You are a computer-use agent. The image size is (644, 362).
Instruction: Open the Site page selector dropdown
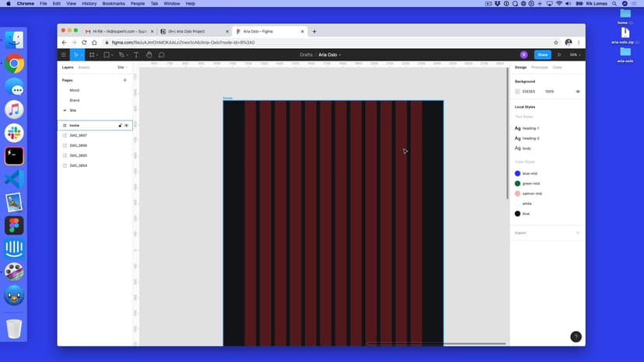122,68
